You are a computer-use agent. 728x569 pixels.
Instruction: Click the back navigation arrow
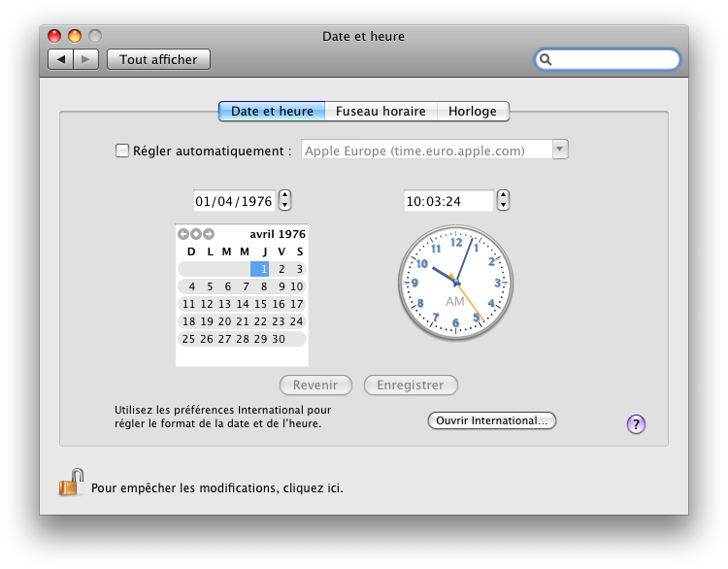click(61, 59)
